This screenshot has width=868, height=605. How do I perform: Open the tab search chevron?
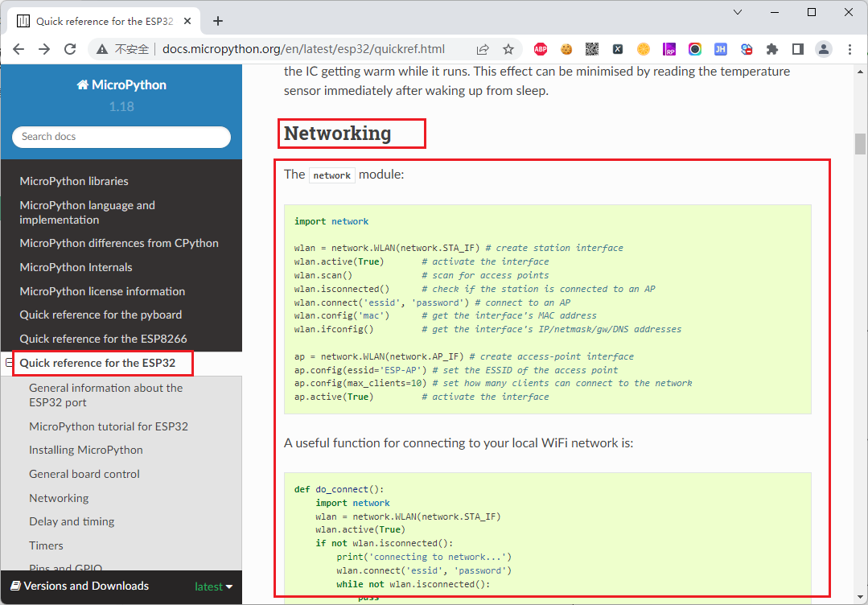pyautogui.click(x=738, y=12)
